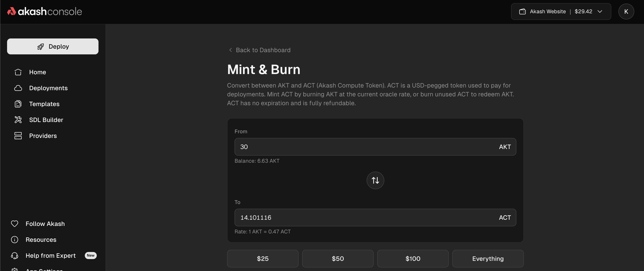The height and width of the screenshot is (271, 644).
Task: Click the back arrow before Back to Dashboard
Action: [x=230, y=50]
